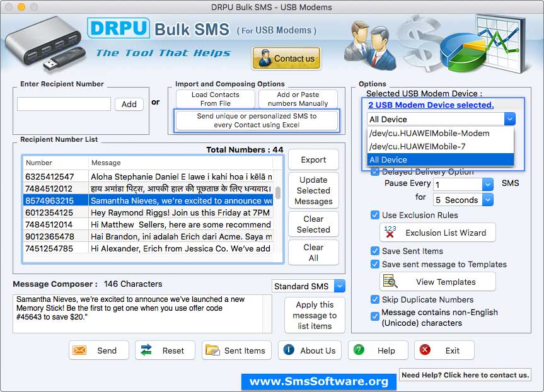This screenshot has height=392, width=544.
Task: Disable Save sent message to Templates
Action: 374,264
